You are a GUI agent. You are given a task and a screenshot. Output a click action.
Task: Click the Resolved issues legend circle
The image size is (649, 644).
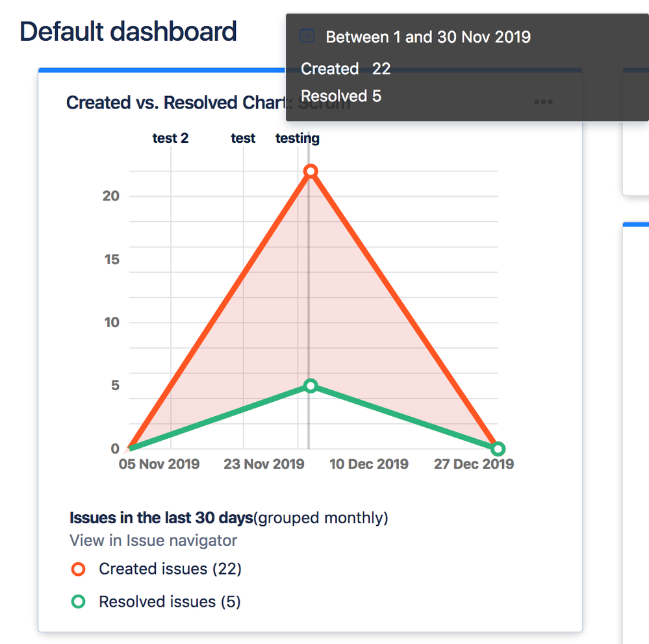point(80,601)
